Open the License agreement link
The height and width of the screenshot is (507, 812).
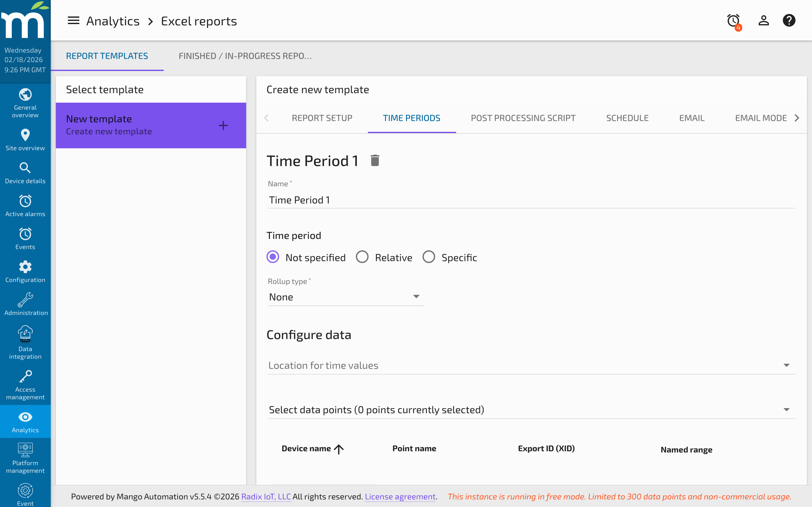(x=400, y=497)
